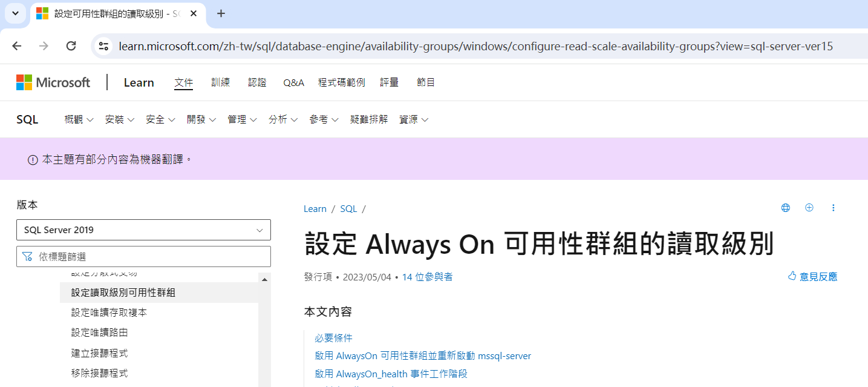Jump to 必要條件 section
The height and width of the screenshot is (387, 868).
(333, 338)
